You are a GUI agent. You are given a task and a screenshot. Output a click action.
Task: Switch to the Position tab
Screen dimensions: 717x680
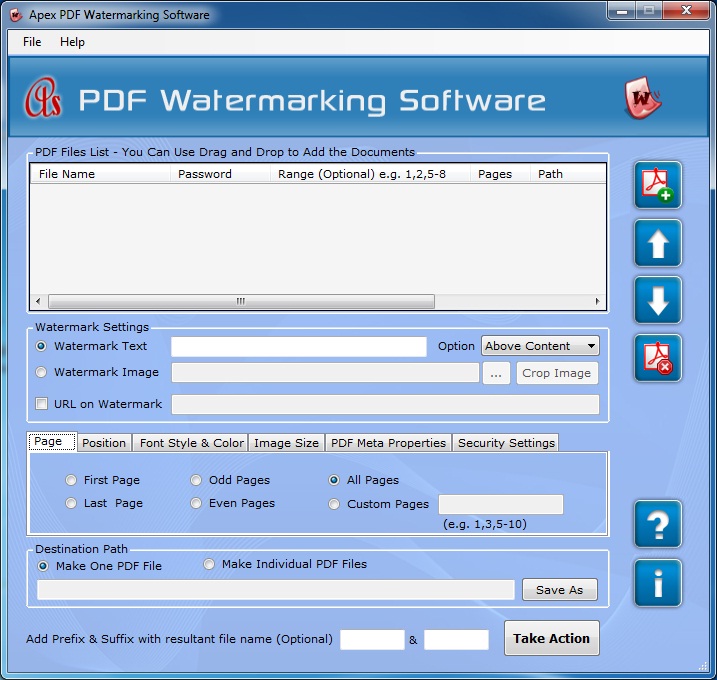click(x=104, y=443)
